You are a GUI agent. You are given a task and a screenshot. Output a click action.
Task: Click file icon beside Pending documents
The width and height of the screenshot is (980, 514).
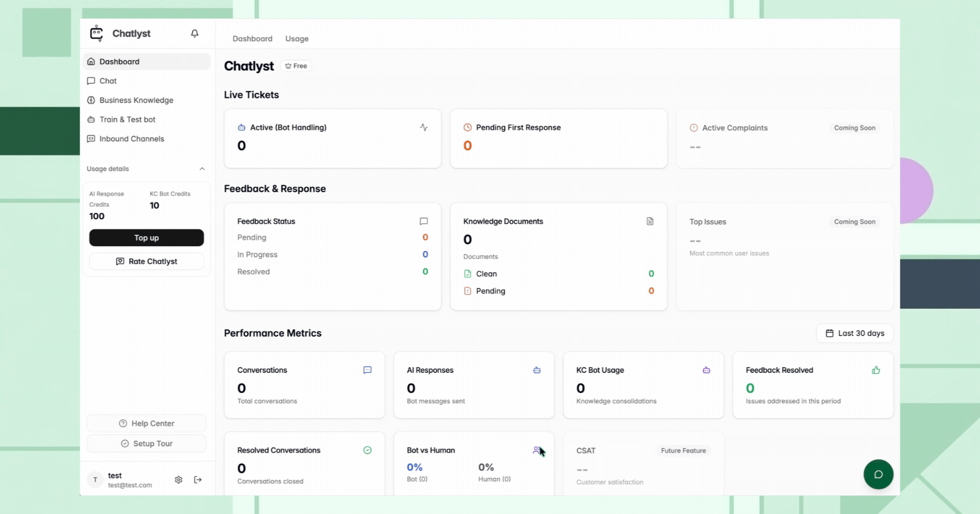[x=468, y=291]
